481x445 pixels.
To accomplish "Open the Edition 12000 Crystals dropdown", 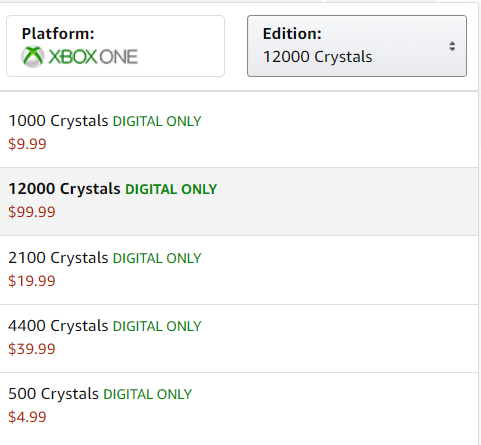I will click(x=357, y=46).
